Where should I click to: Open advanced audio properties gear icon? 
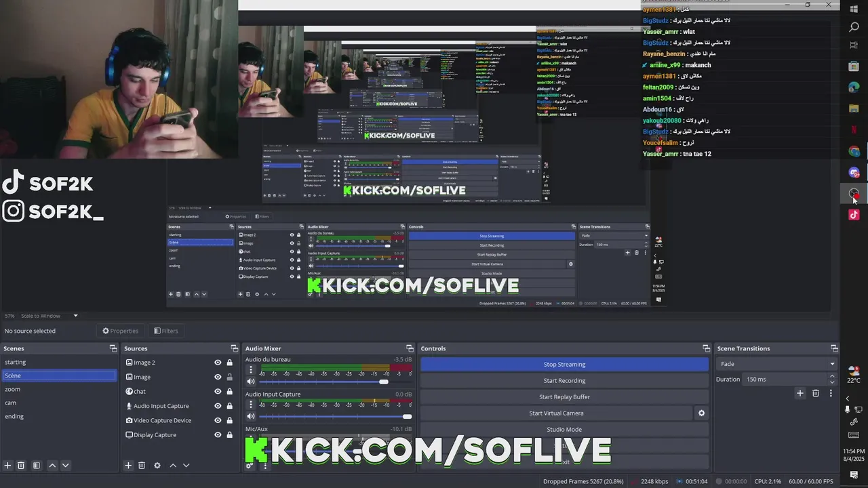[x=250, y=466]
